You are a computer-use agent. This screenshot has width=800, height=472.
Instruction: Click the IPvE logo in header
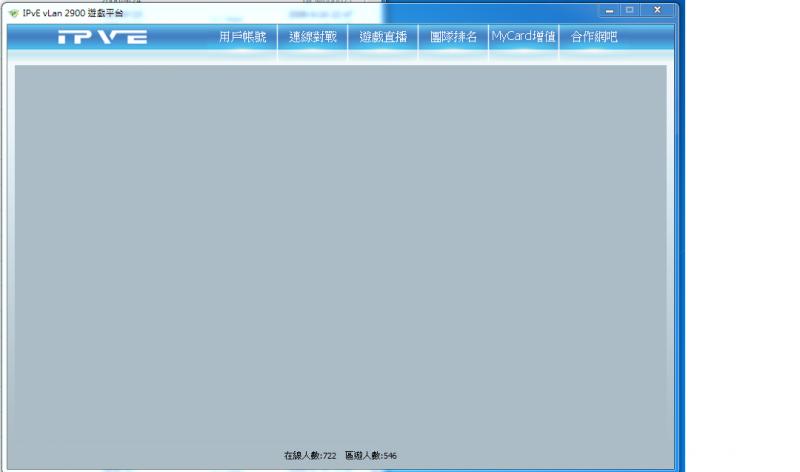click(x=103, y=37)
